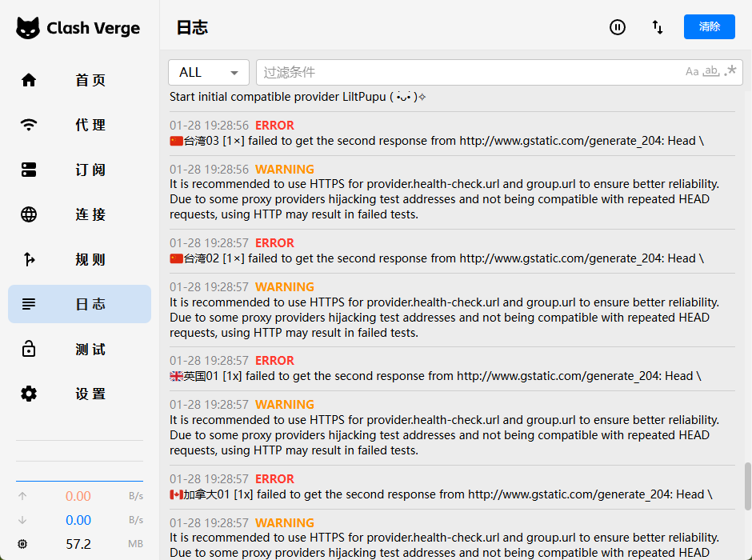Click the lock test icon

[29, 349]
